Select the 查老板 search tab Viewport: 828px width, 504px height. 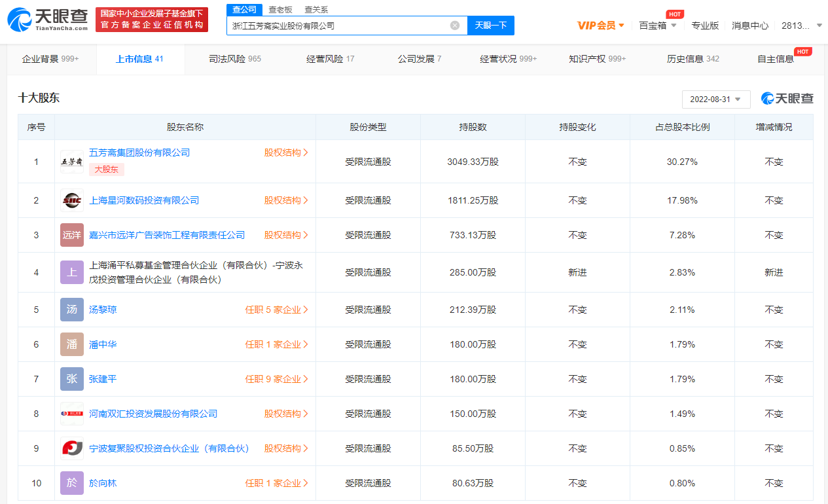point(280,9)
